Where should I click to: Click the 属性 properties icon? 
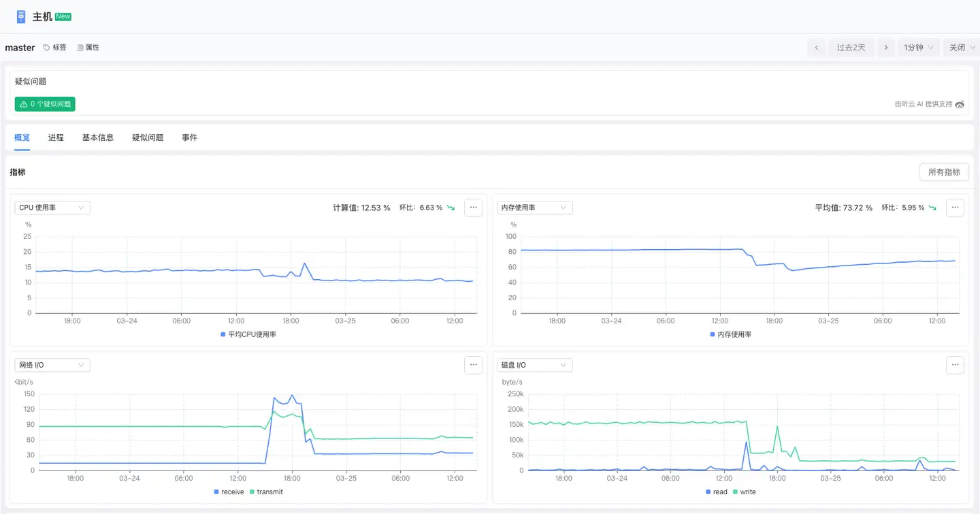pyautogui.click(x=80, y=48)
